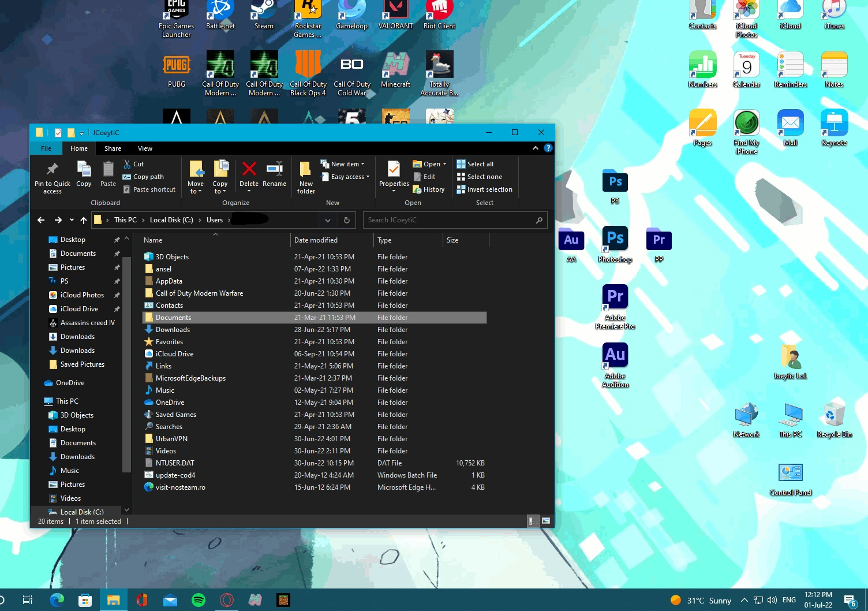
Task: Click the red Delete icon in ribbon
Action: pos(249,169)
